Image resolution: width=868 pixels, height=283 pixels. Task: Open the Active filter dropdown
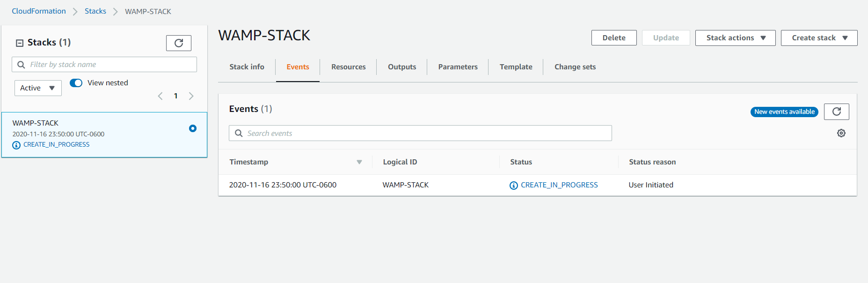pyautogui.click(x=38, y=88)
